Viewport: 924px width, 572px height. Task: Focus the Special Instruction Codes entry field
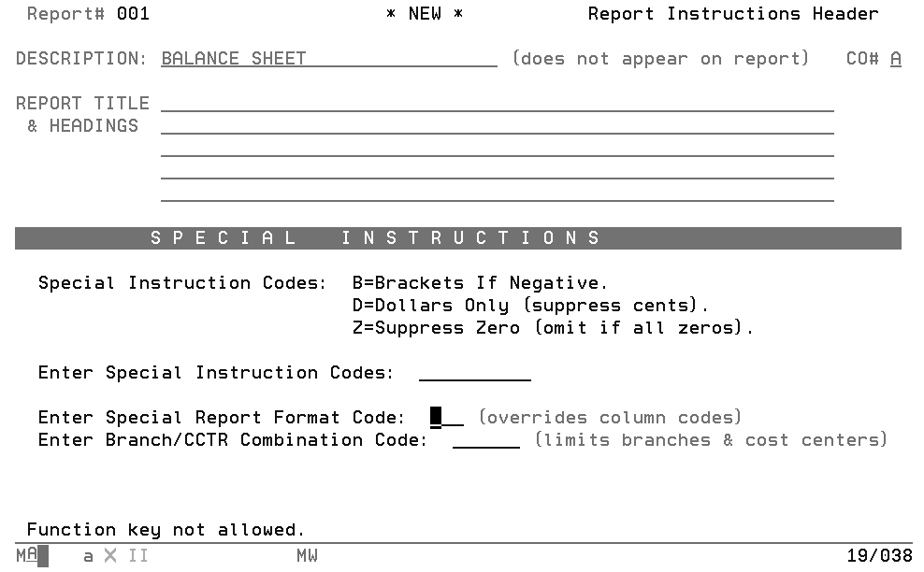tap(475, 373)
